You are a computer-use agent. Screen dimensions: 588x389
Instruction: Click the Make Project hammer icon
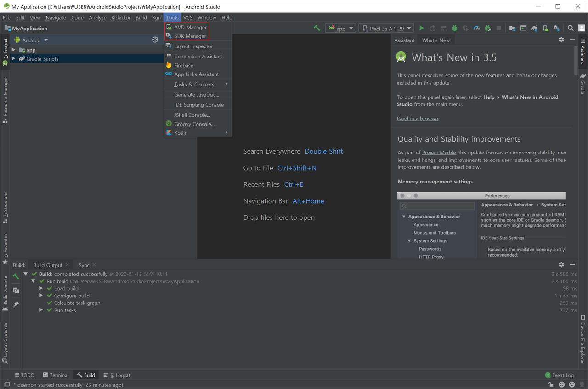(x=317, y=28)
